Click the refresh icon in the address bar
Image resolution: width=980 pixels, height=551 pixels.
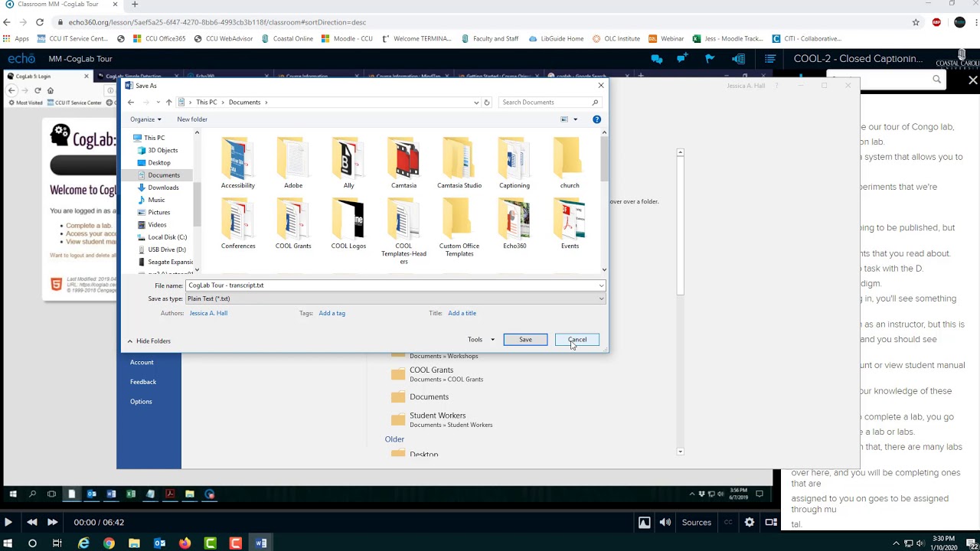486,103
